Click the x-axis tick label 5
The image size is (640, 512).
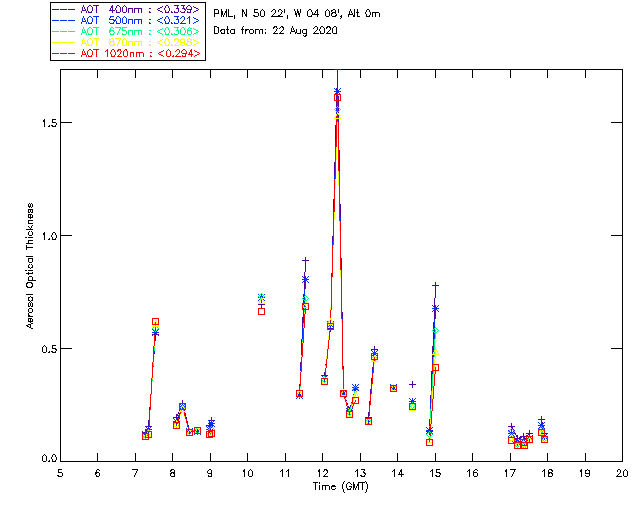pos(60,473)
